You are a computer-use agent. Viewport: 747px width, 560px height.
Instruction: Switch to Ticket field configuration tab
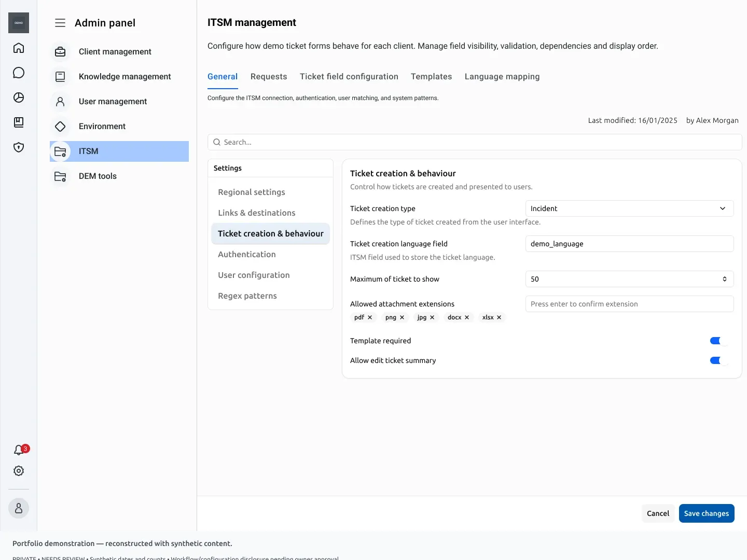pos(349,77)
